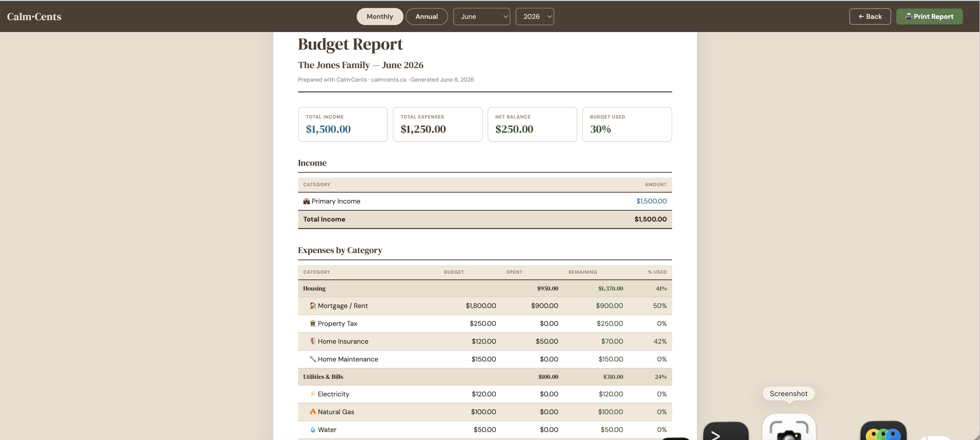Switch to the Monthly view

point(380,17)
